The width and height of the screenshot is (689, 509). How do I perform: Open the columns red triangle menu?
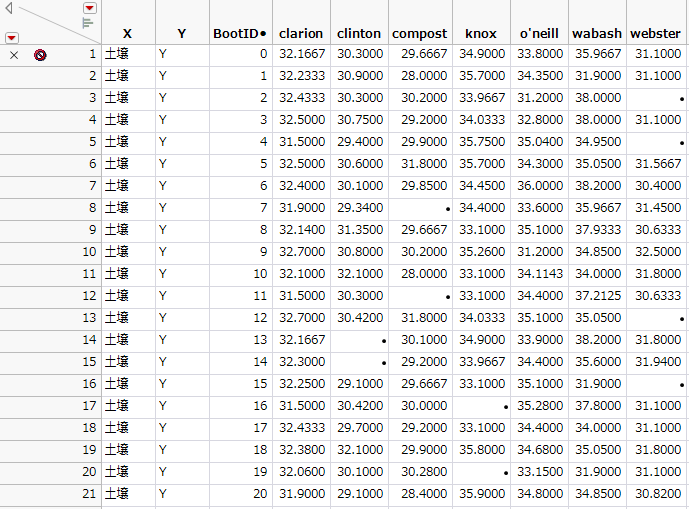[89, 8]
